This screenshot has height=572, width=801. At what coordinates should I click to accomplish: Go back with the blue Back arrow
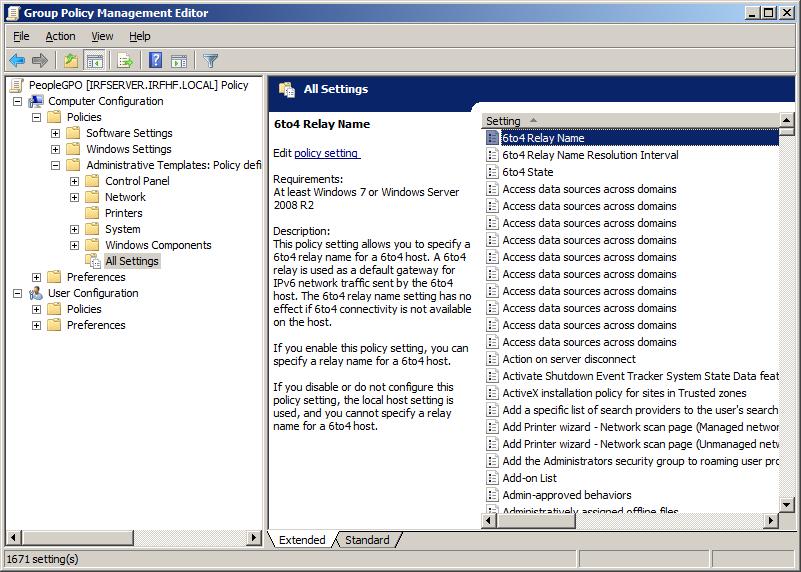click(17, 61)
